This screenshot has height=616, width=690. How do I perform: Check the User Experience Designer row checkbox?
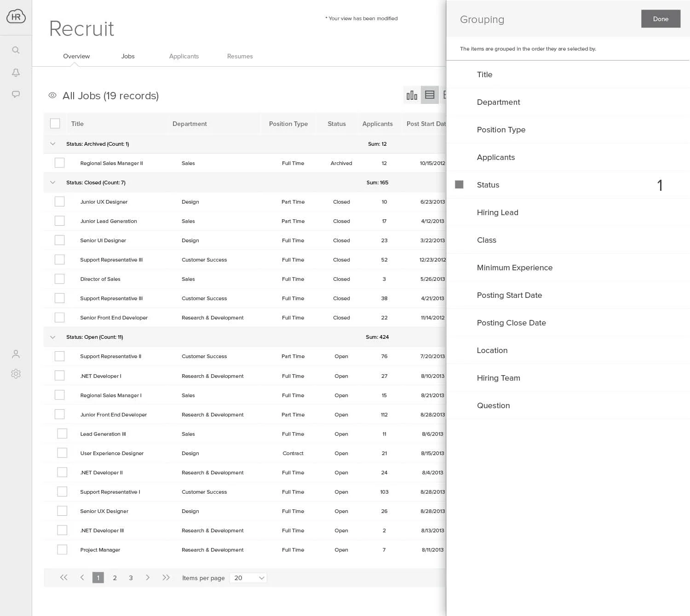point(62,453)
